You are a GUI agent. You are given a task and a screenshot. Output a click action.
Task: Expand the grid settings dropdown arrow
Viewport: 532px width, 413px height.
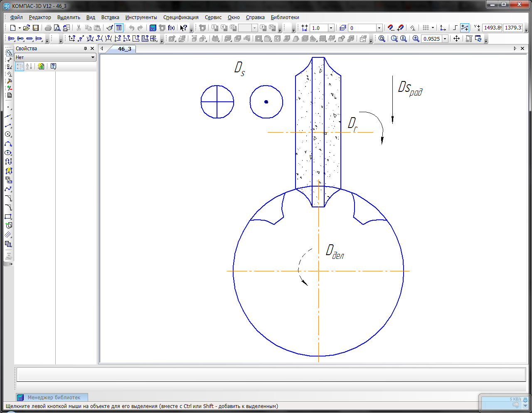(433, 28)
